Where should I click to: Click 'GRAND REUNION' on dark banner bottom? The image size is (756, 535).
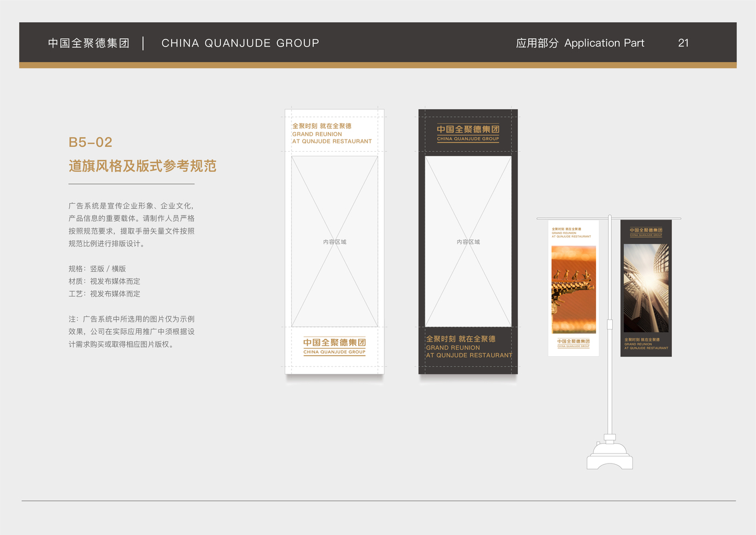[453, 348]
